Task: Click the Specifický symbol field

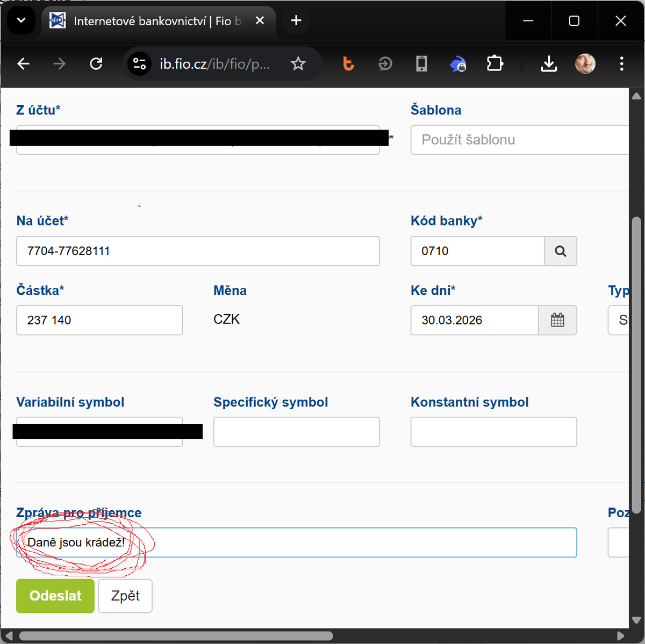Action: (x=297, y=432)
